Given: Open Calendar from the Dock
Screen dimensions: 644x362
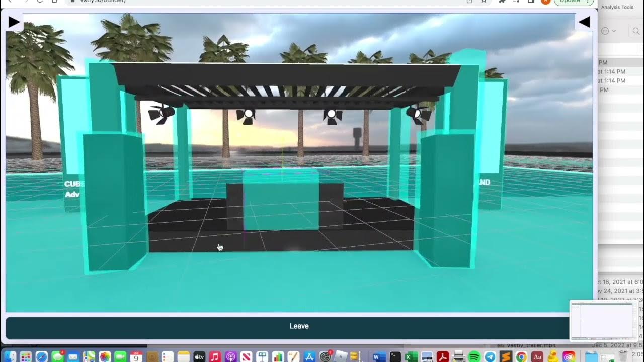Looking at the screenshot, I should pos(136,356).
